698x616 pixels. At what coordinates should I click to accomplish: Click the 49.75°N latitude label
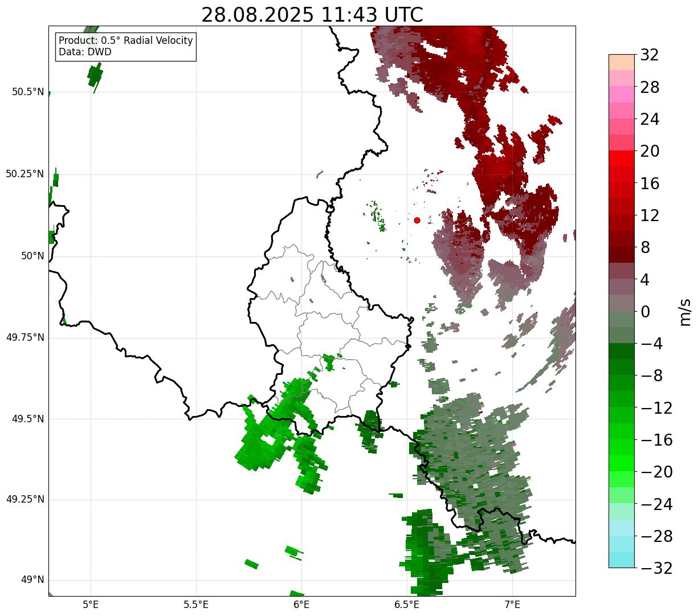[25, 337]
